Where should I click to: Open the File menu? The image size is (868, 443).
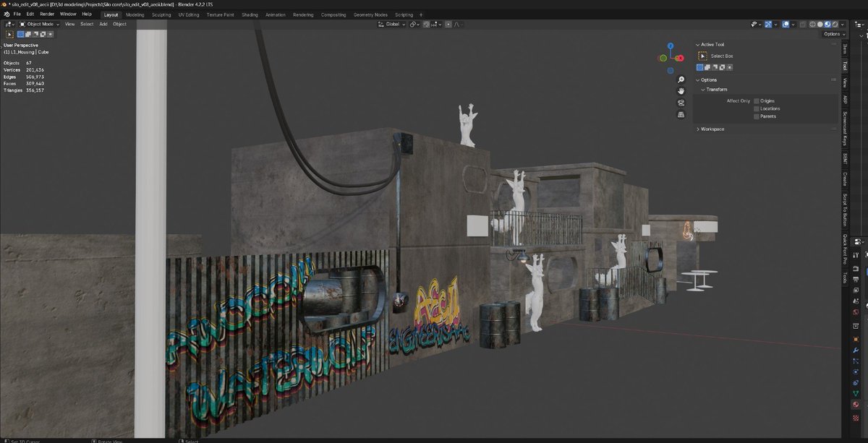[17, 14]
